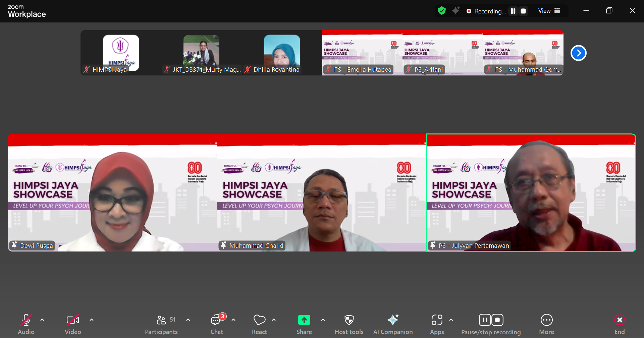Click the muted mic icon beside PS - Muhammad Qom...
The image size is (644, 338).
489,69
